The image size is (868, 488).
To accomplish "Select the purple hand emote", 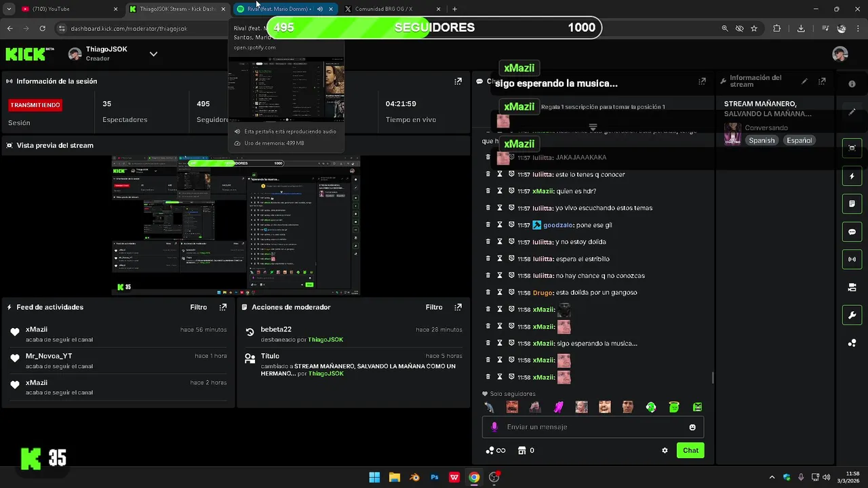I will point(558,407).
